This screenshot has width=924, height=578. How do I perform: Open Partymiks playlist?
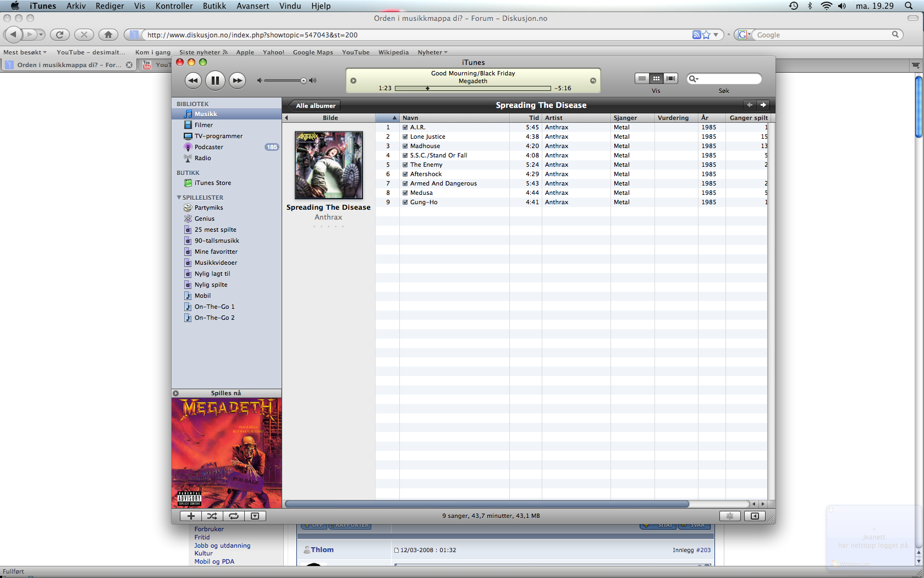(227, 208)
